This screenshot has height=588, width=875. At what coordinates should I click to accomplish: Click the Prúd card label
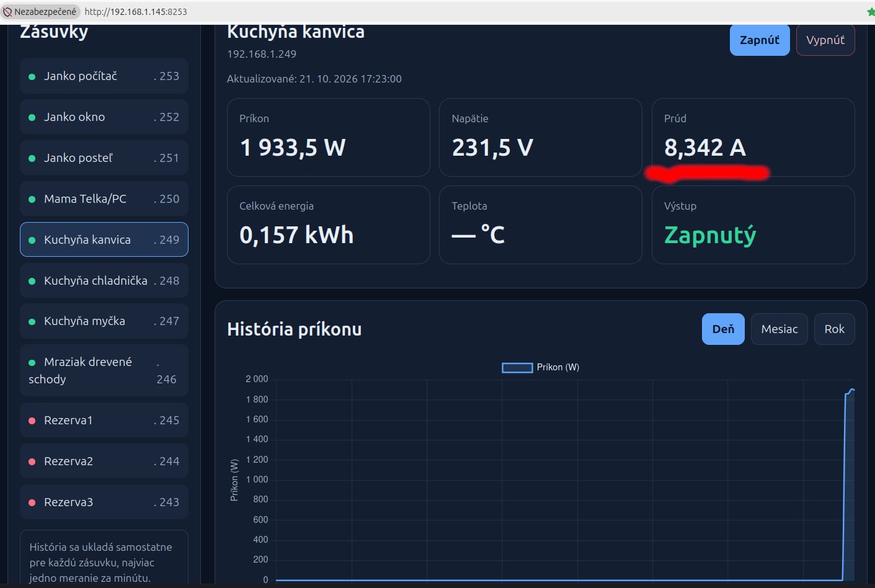[675, 118]
